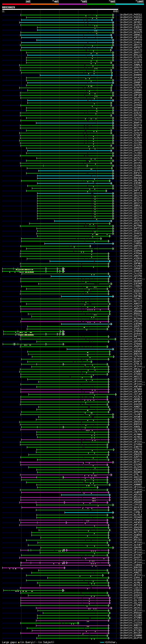
Task: Select the UniRef100_O24601 label
Action: [x=131, y=42]
